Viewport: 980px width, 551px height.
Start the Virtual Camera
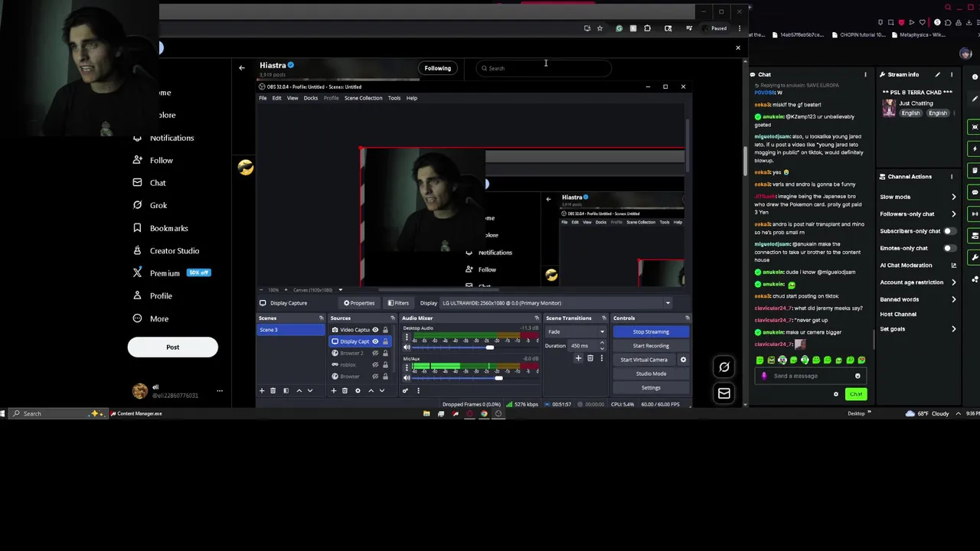(644, 360)
